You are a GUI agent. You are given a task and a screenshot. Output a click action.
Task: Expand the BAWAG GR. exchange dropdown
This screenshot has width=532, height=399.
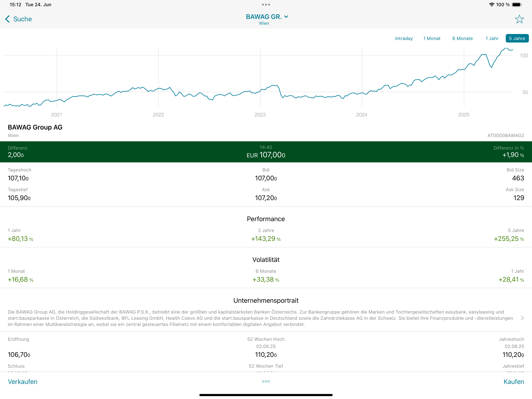click(x=267, y=17)
